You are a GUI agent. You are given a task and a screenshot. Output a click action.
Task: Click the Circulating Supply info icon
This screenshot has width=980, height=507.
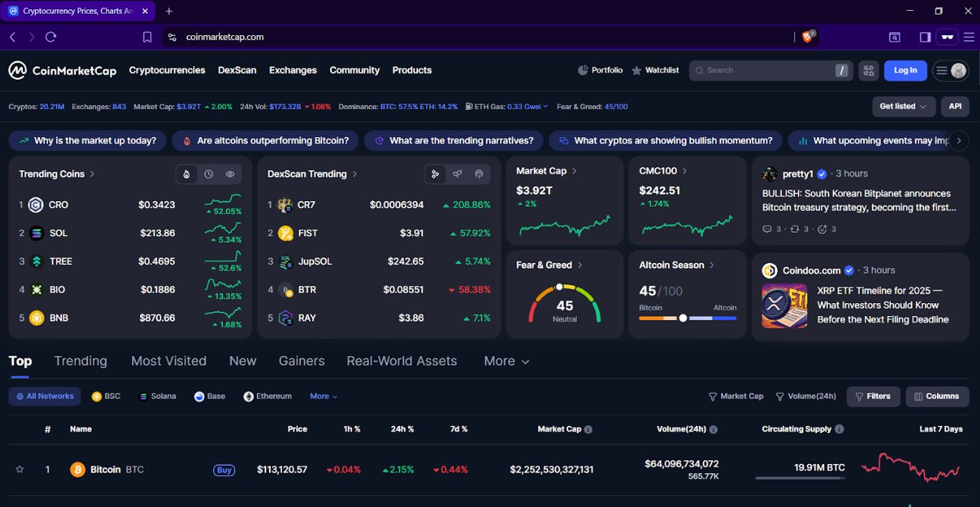coord(839,429)
